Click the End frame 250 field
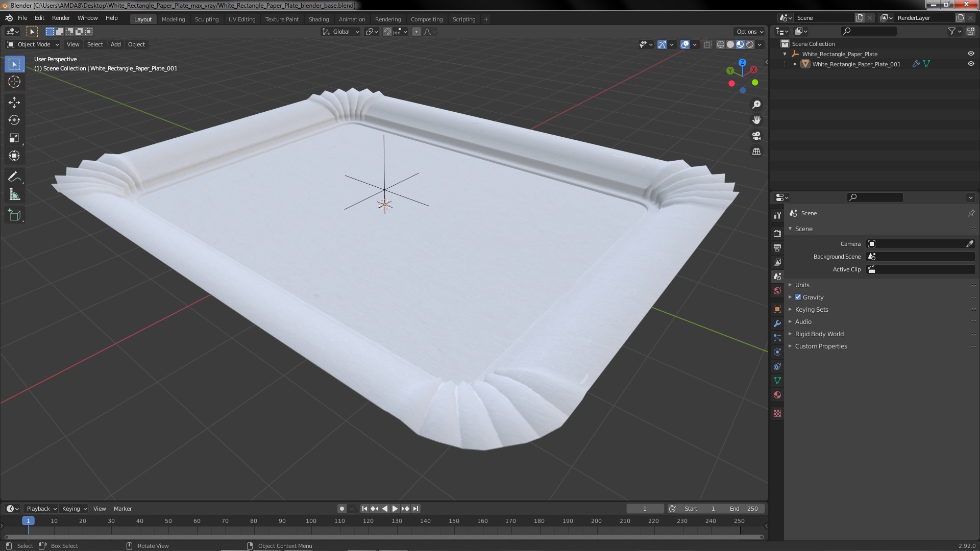980x551 pixels. tap(744, 509)
